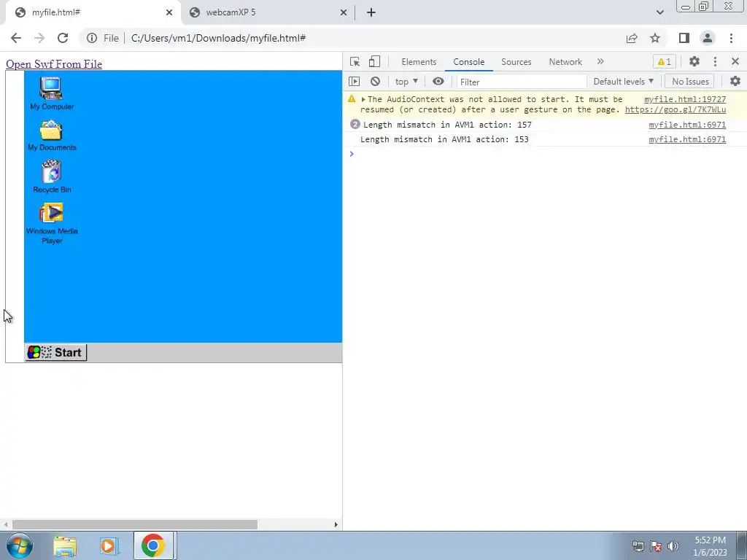Open DevTools settings gear in top bar
The image size is (747, 560).
(694, 61)
